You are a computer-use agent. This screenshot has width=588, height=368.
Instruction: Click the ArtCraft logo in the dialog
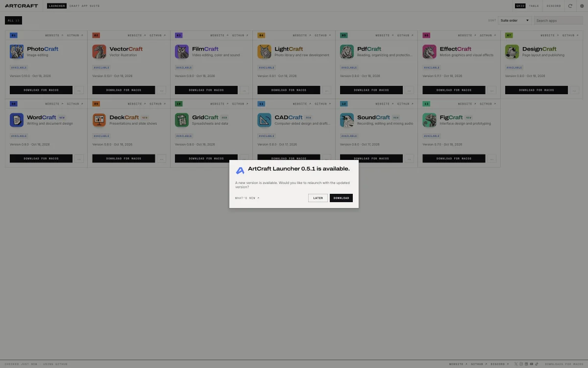[x=240, y=170]
